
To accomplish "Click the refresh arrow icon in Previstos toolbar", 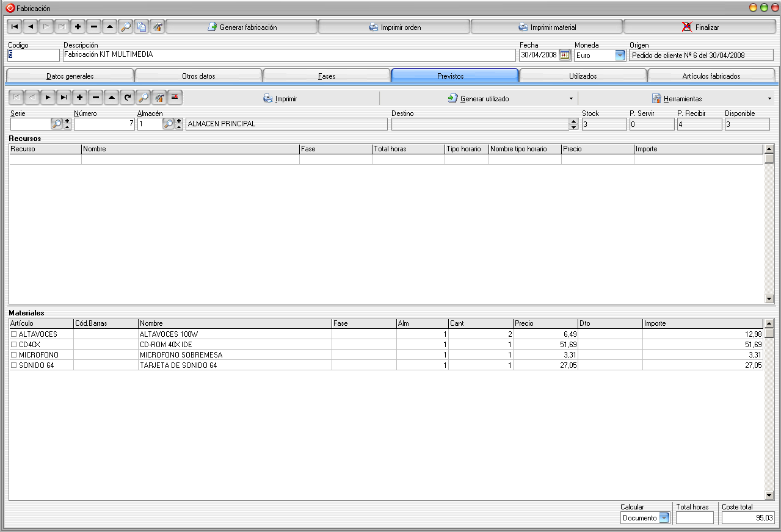I will [x=128, y=98].
